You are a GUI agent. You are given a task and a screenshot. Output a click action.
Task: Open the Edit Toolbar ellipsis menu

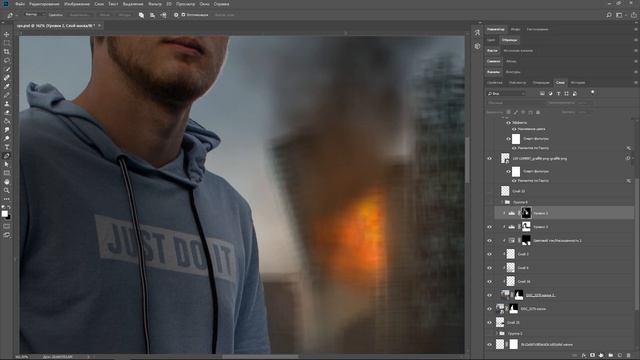tap(7, 199)
